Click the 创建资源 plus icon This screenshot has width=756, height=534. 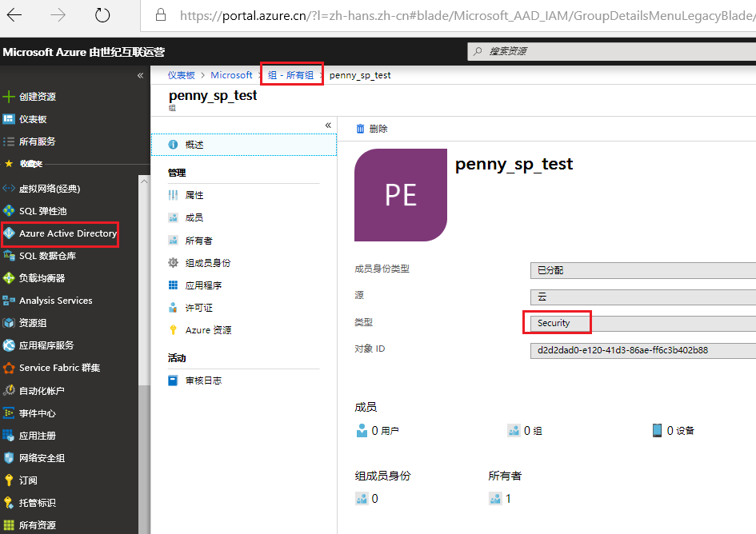tap(9, 97)
